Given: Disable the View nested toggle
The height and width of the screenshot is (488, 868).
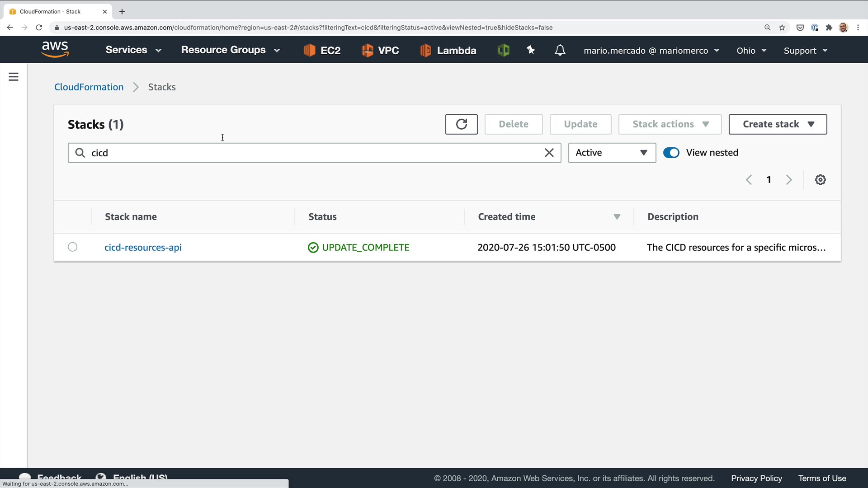Looking at the screenshot, I should pyautogui.click(x=671, y=153).
